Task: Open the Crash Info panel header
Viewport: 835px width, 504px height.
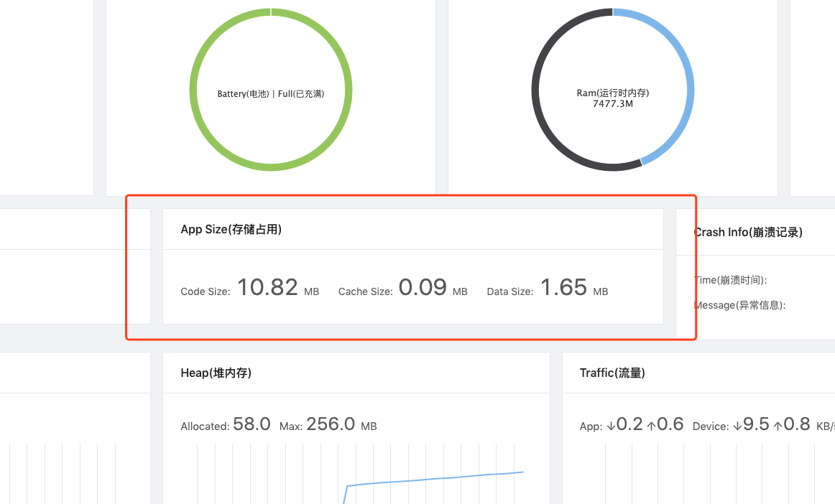Action: [748, 232]
